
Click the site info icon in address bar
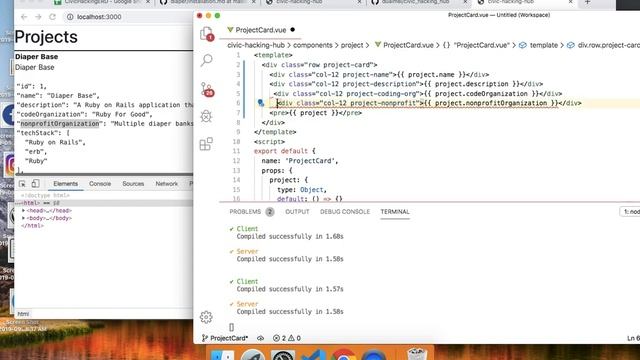[70, 17]
